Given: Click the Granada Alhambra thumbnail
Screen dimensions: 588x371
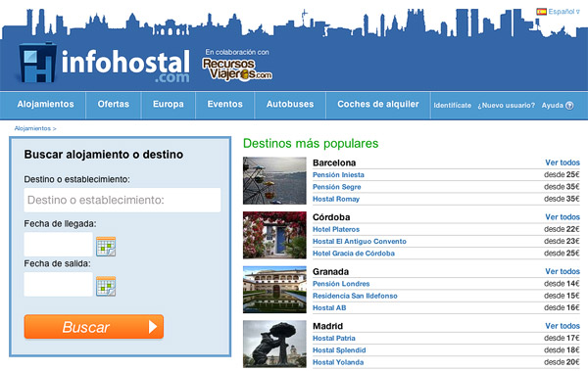Looking at the screenshot, I should [x=274, y=290].
